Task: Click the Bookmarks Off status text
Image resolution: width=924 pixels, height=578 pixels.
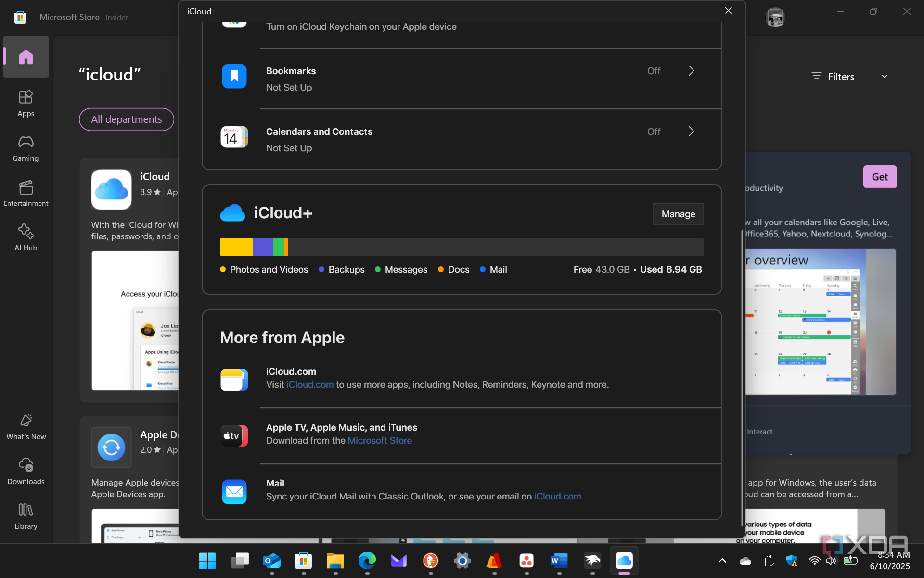Action: (654, 71)
